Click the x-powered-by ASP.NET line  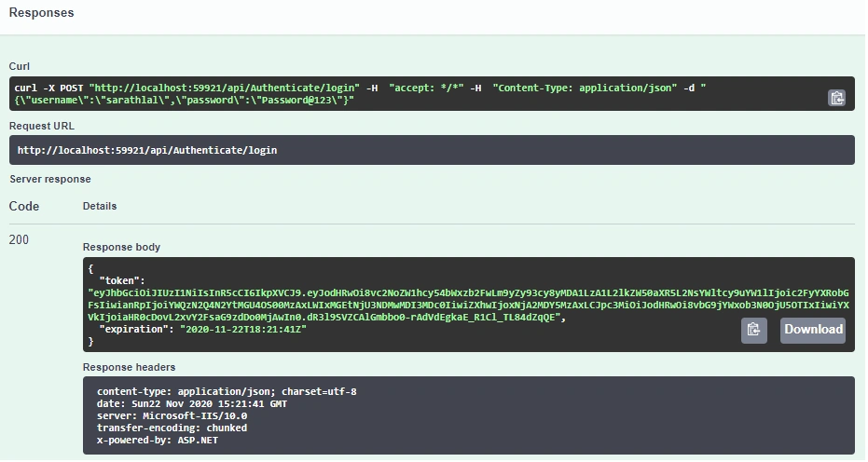point(158,441)
